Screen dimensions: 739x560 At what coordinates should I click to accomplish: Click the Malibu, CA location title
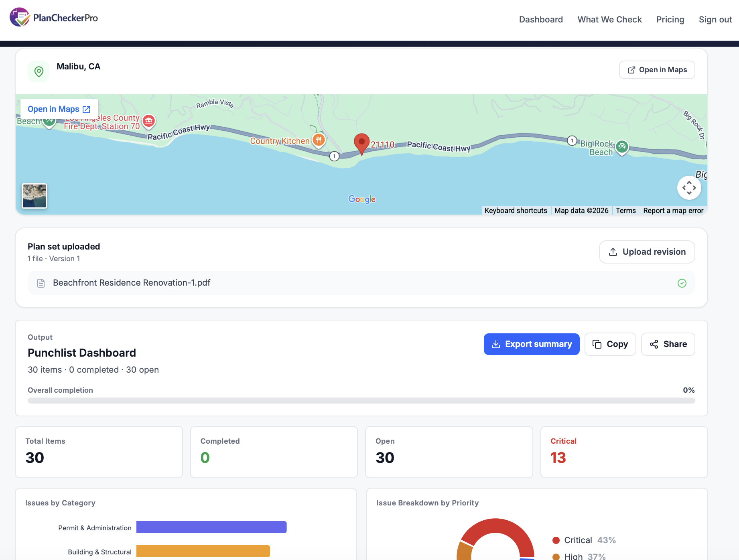click(x=78, y=67)
